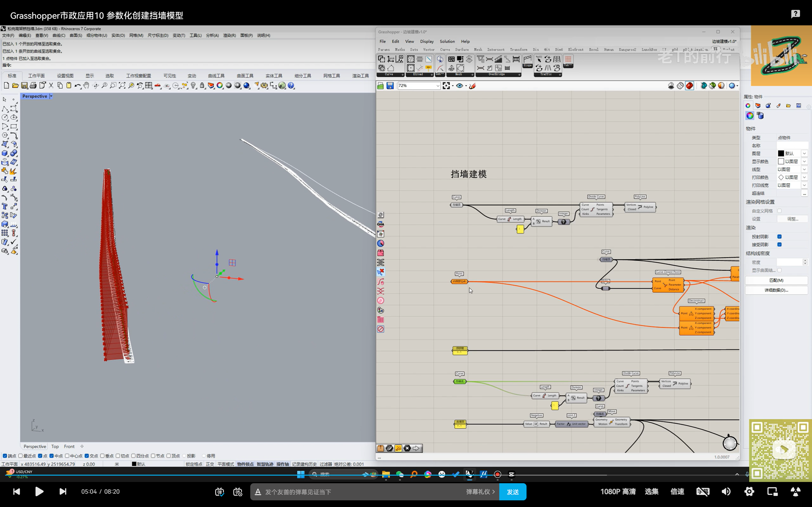Toggle the 最近点 osnap checkbox
Image resolution: width=812 pixels, height=507 pixels.
(x=21, y=456)
